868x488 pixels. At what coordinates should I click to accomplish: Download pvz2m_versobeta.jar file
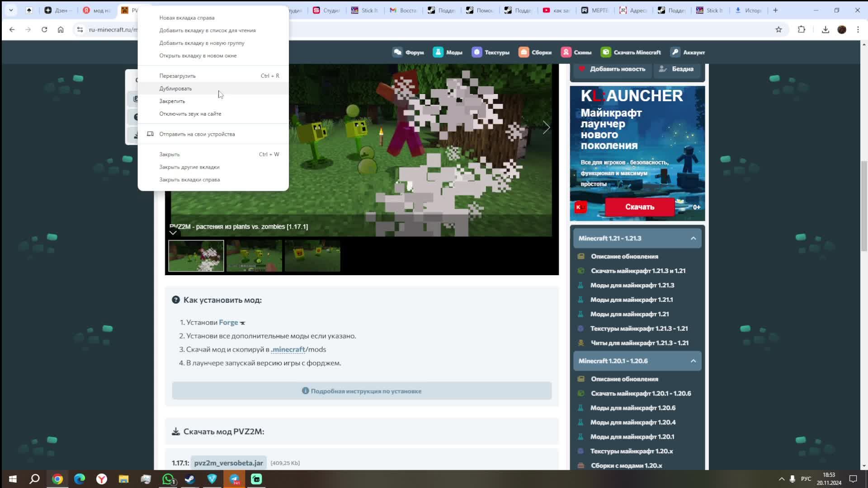tap(228, 463)
